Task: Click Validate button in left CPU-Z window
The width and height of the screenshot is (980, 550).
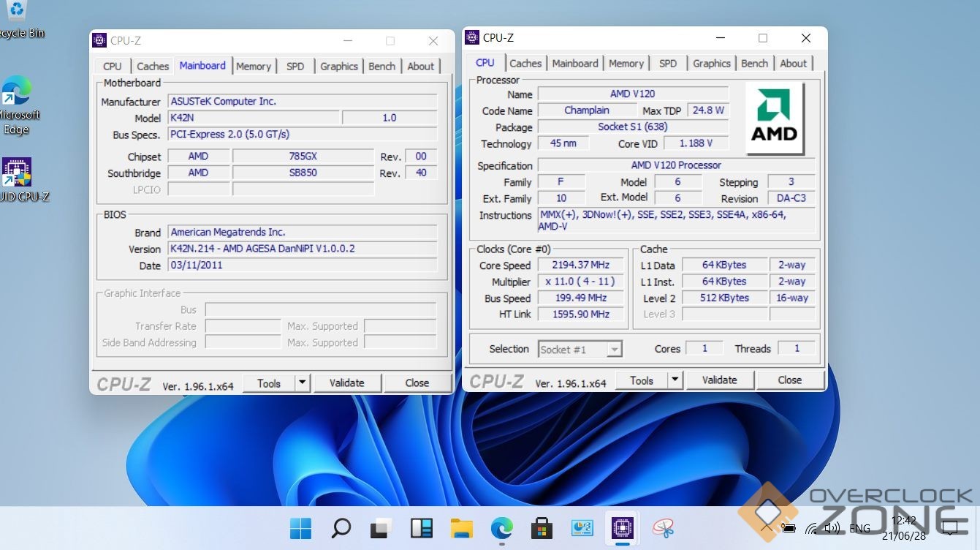Action: pos(346,383)
